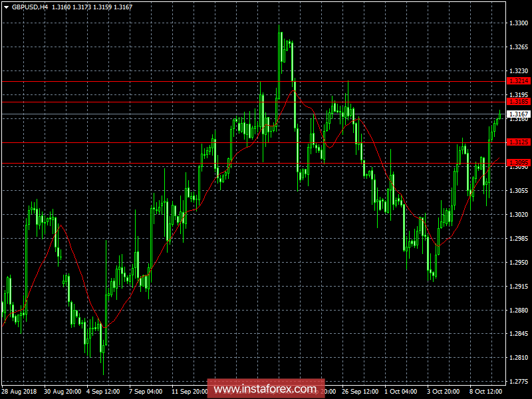Open the chart menu triangle beside GBPUSD,H4
The height and width of the screenshot is (399, 532).
coord(6,7)
